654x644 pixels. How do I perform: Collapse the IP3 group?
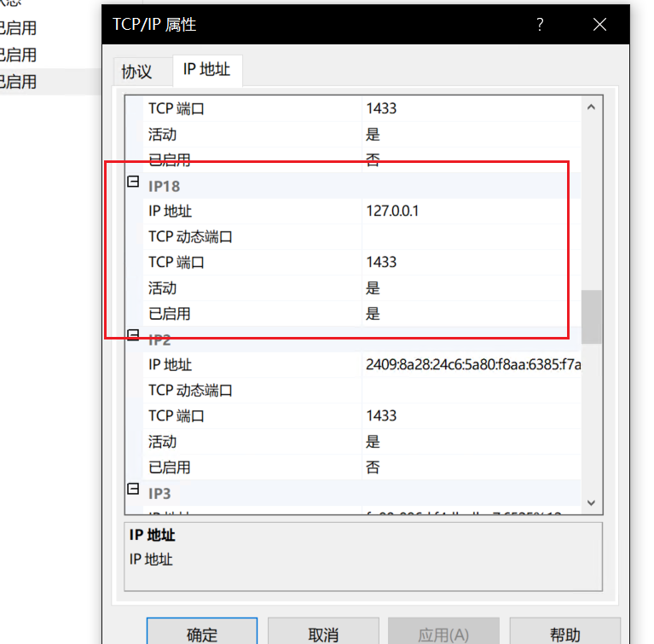[x=133, y=489]
